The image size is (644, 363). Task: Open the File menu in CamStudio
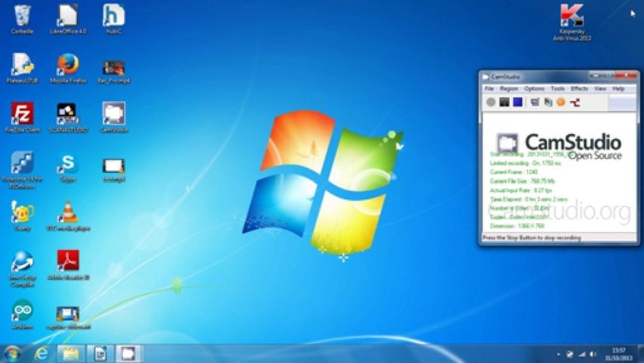(x=489, y=88)
